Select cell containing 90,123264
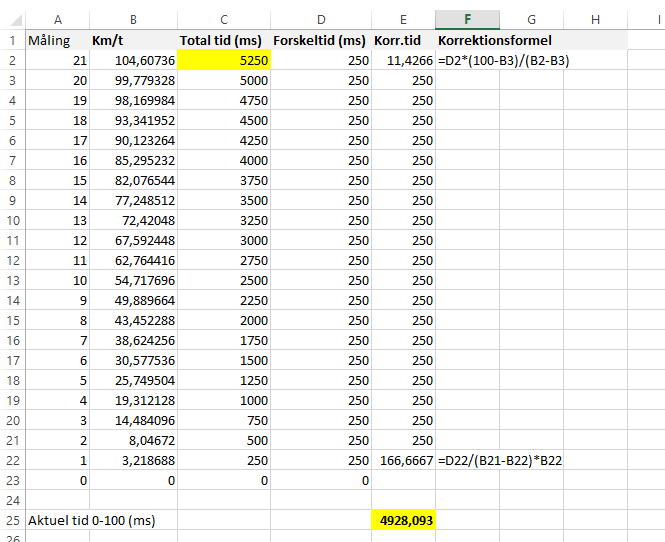Screen dimensions: 665x542 [x=133, y=140]
